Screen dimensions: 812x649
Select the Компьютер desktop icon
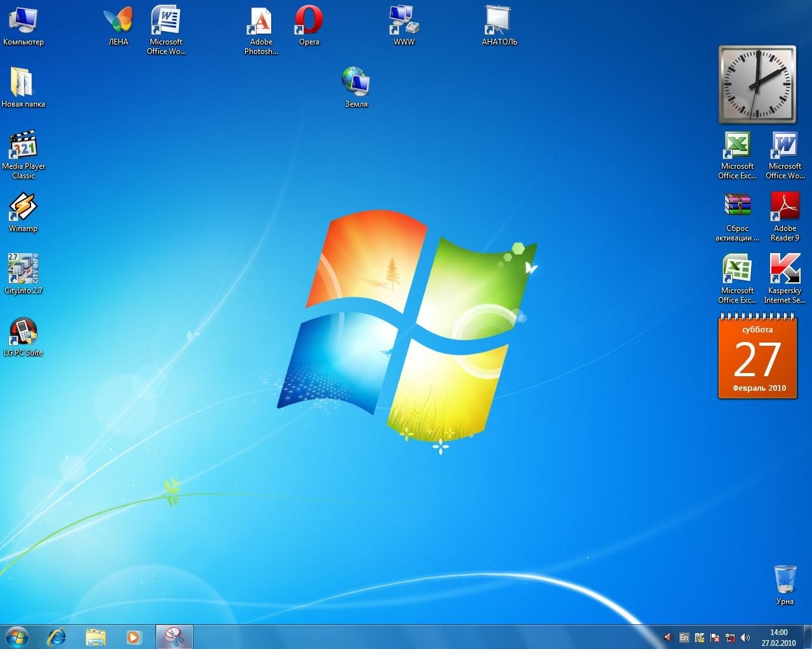coord(23,26)
